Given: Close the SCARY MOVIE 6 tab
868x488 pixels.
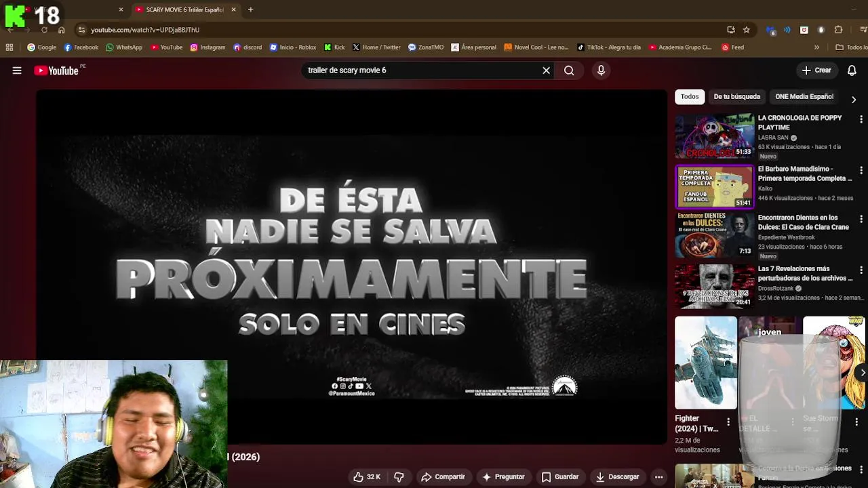Looking at the screenshot, I should pyautogui.click(x=233, y=9).
